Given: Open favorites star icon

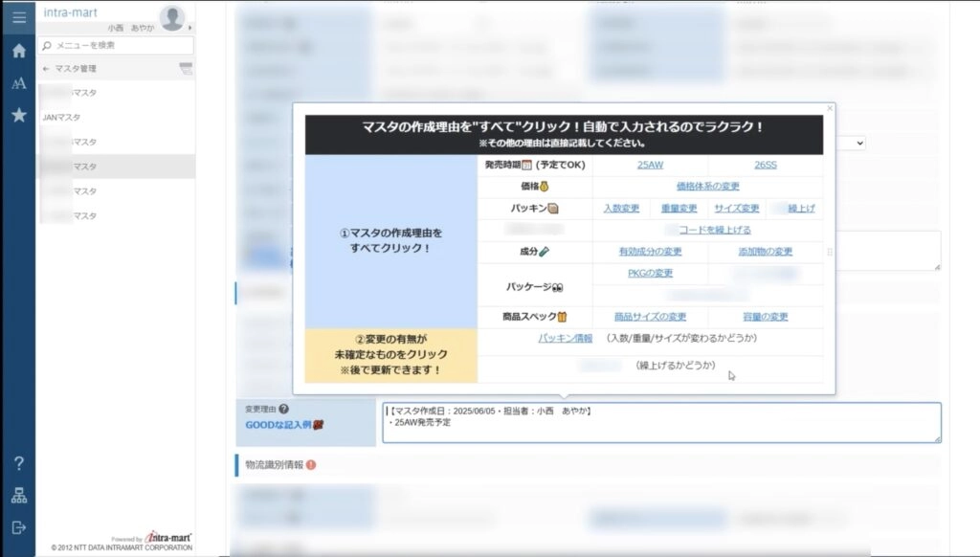Looking at the screenshot, I should (19, 115).
